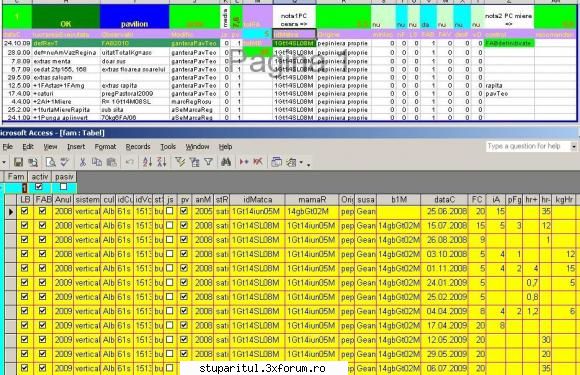Run the Spelling check icon
Viewport: 580px width, 375px height.
pyautogui.click(x=65, y=162)
